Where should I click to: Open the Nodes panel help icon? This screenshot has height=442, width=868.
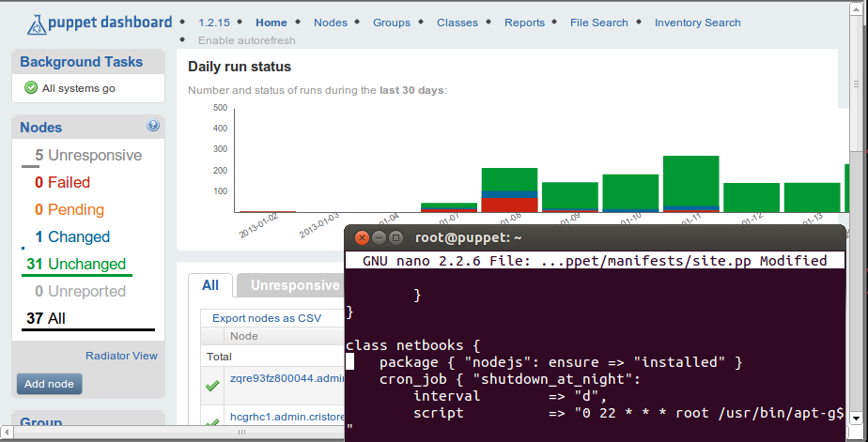pyautogui.click(x=153, y=126)
